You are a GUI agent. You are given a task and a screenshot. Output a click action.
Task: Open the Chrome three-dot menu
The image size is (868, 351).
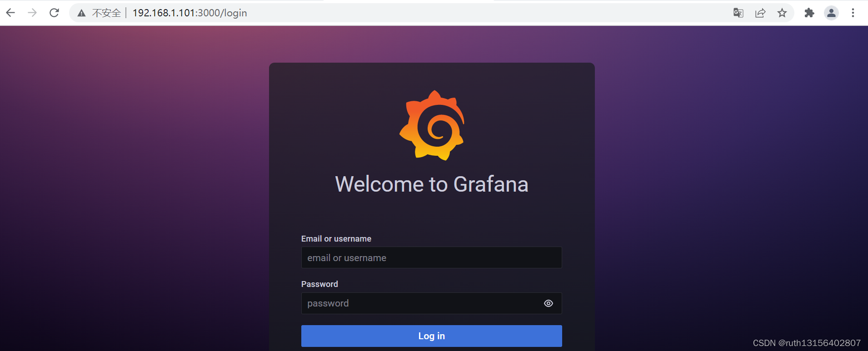pos(853,13)
